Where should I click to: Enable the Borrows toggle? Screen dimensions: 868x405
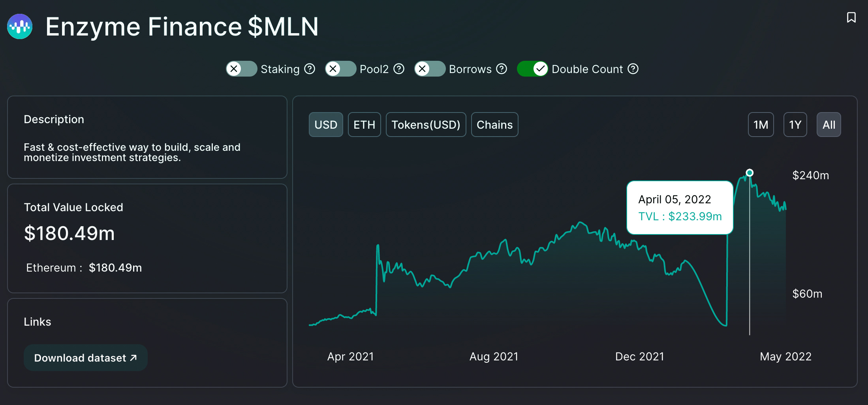pyautogui.click(x=430, y=69)
